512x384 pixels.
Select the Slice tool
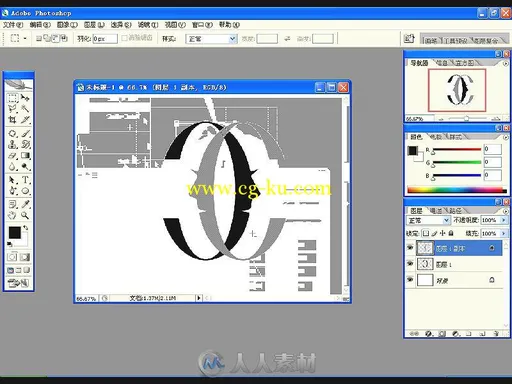click(25, 119)
